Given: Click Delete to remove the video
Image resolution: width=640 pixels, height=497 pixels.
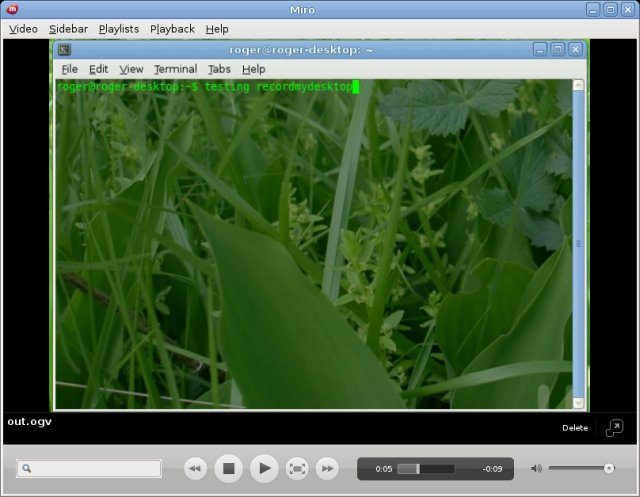Looking at the screenshot, I should 575,428.
